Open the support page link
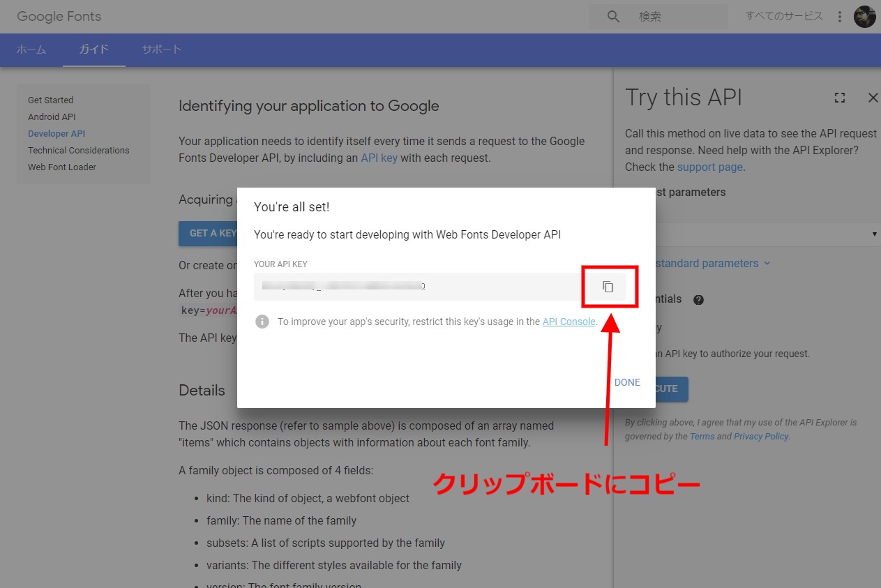 click(x=710, y=167)
